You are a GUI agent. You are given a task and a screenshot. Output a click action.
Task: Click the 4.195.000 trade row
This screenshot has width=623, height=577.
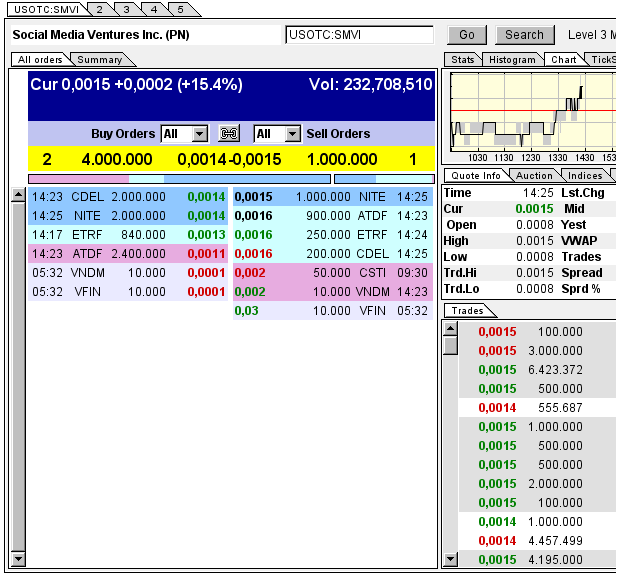tap(537, 560)
